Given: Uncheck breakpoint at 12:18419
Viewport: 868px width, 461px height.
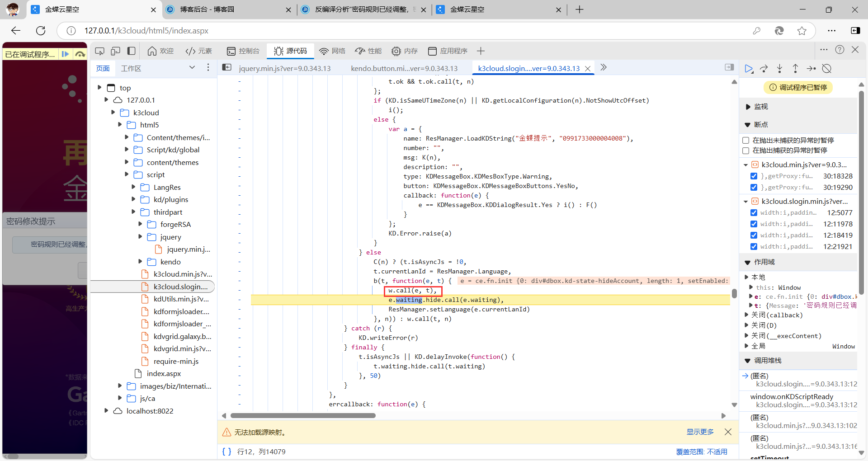Looking at the screenshot, I should pyautogui.click(x=754, y=235).
